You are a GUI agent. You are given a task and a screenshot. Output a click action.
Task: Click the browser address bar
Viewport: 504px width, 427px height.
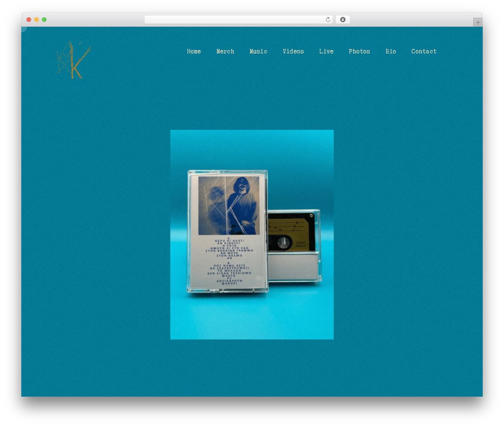click(x=238, y=20)
